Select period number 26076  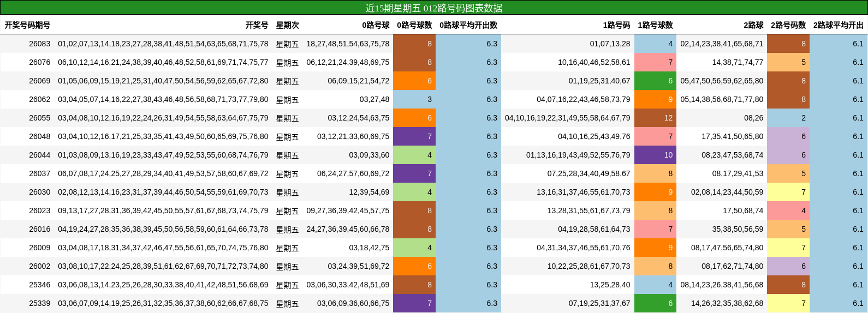[x=39, y=62]
